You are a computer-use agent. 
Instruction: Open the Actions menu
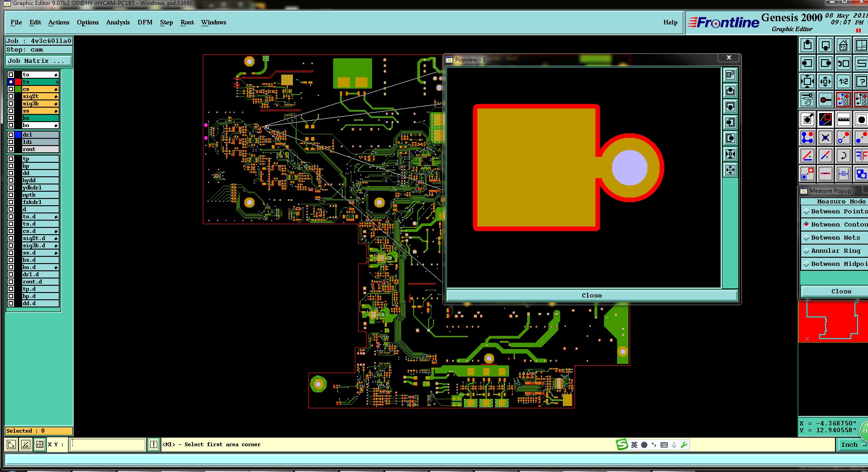coord(59,22)
